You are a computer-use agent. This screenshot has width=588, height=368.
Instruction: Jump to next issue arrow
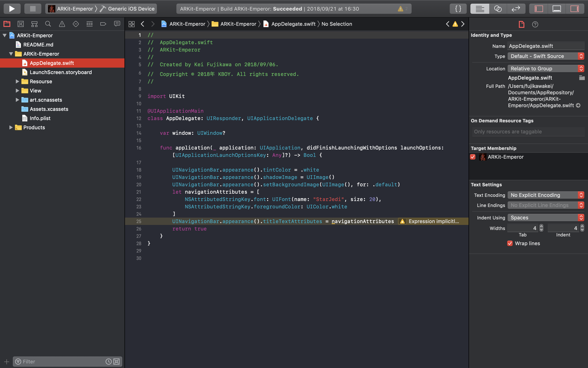click(463, 24)
